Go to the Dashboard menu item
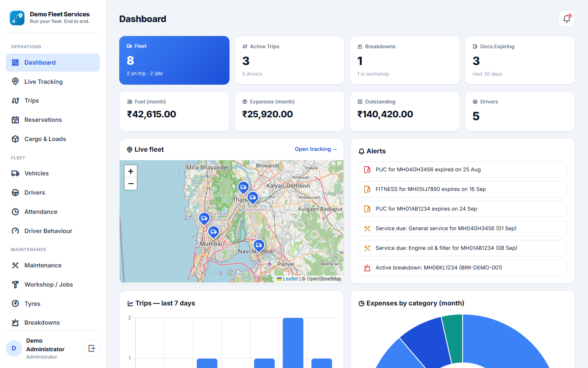588x368 pixels. [53, 63]
